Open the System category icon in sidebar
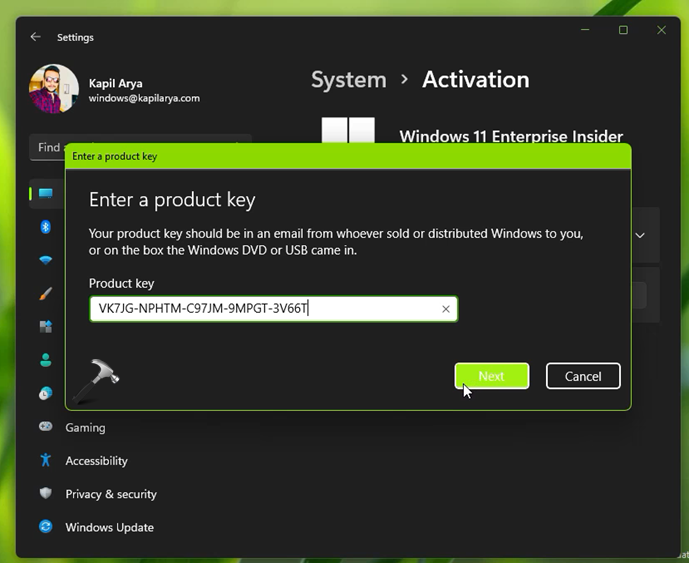Viewport: 689px width, 563px height. click(x=46, y=193)
